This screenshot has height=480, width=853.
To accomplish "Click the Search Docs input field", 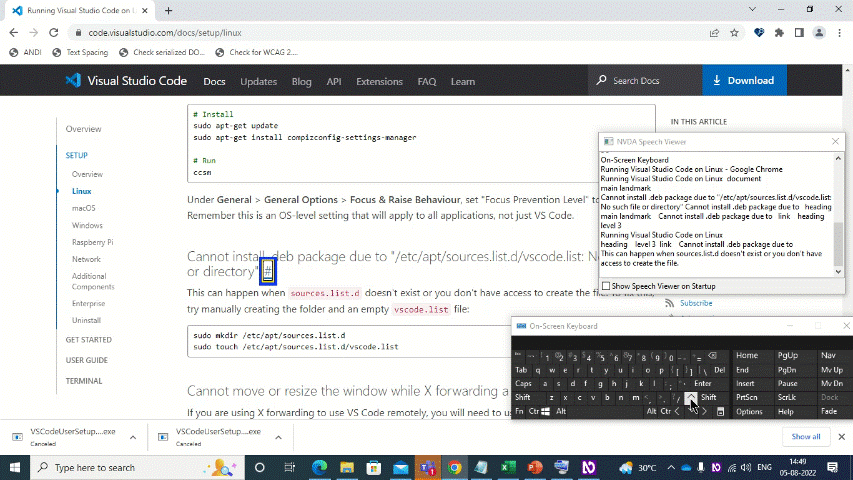I will click(645, 80).
